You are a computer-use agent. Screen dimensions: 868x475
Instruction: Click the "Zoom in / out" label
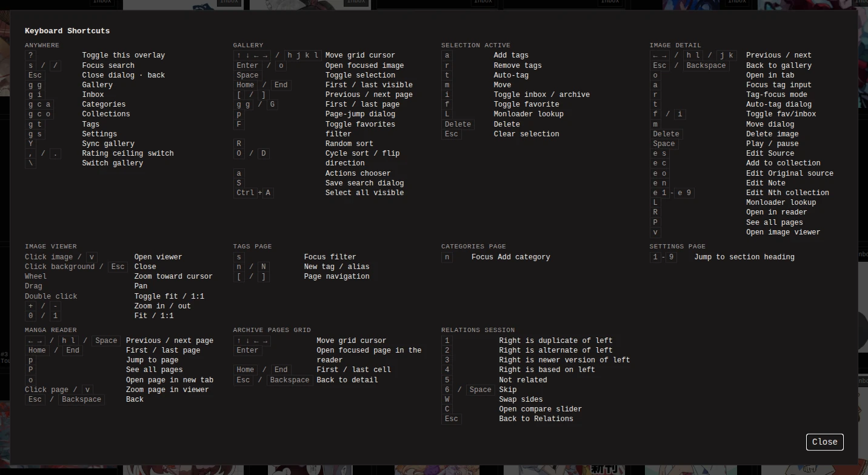(x=162, y=306)
